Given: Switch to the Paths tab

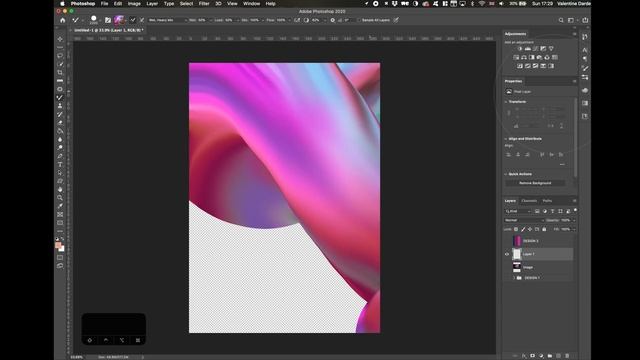Looking at the screenshot, I should (547, 201).
